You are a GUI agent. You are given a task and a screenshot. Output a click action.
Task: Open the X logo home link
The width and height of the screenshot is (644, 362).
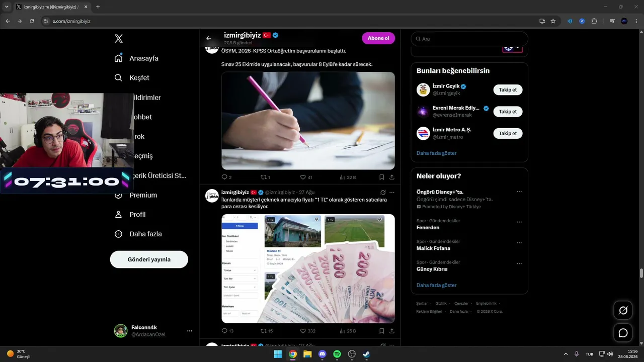click(118, 39)
